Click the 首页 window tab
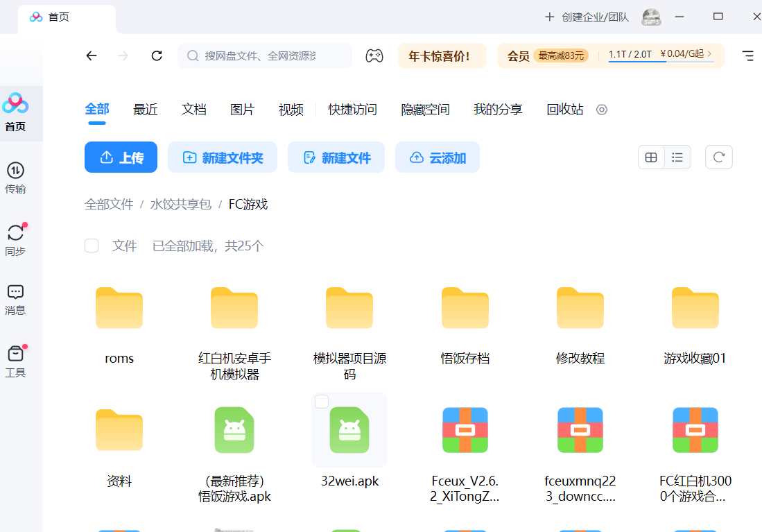The width and height of the screenshot is (762, 532). pos(67,17)
